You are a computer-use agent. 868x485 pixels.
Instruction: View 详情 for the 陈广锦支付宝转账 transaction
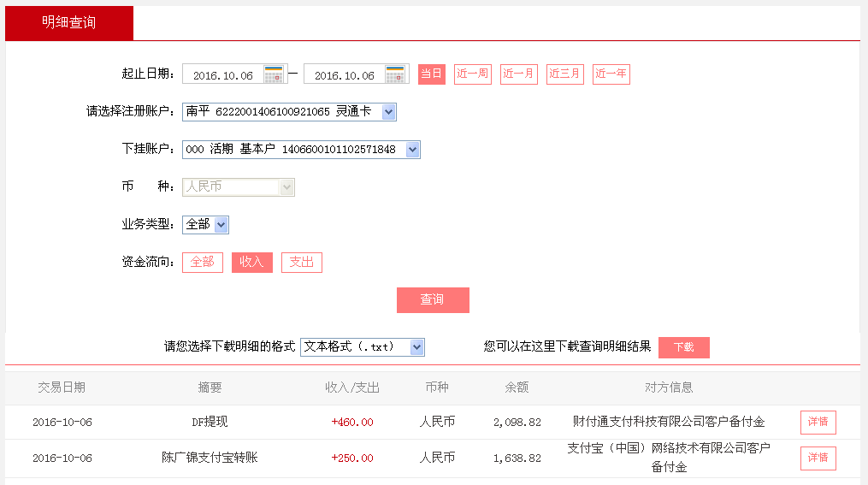click(818, 458)
